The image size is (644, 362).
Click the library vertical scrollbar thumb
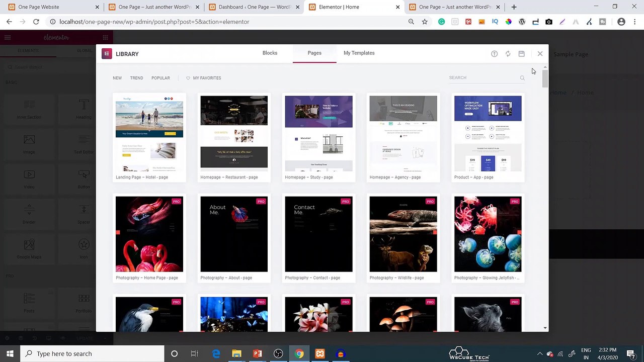click(x=545, y=79)
